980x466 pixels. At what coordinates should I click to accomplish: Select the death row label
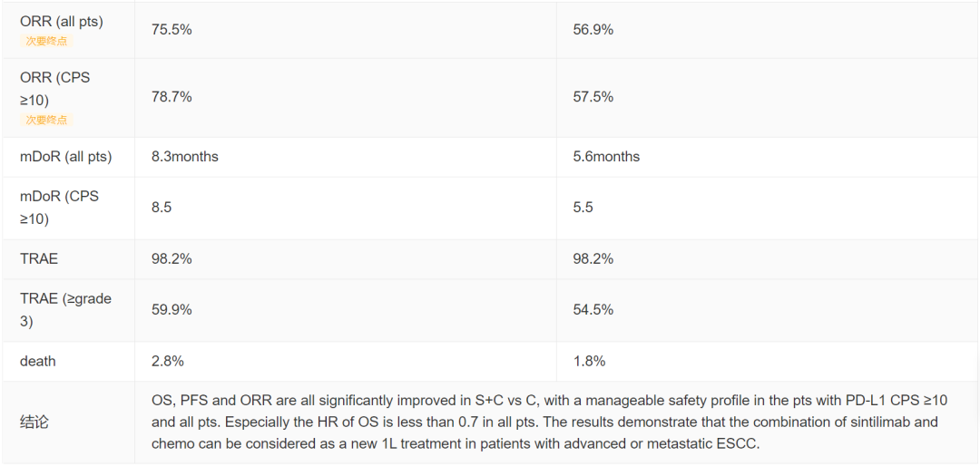(x=37, y=361)
